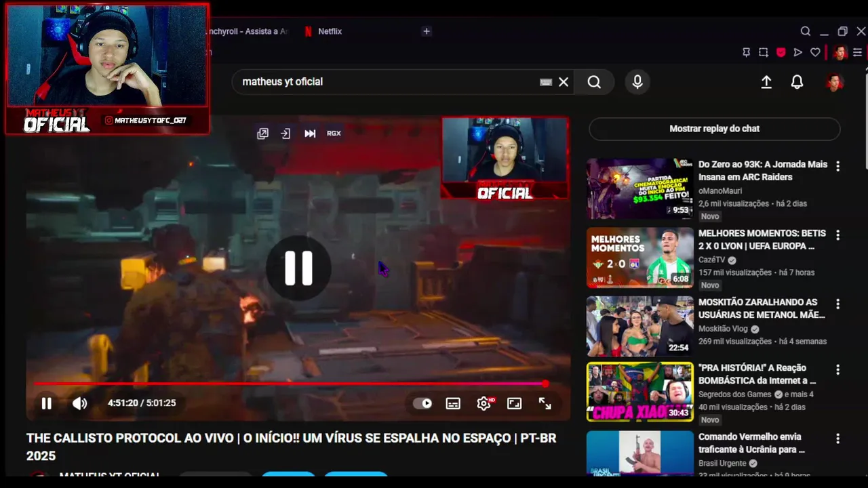Open Brasil Urgente video thumbnail

pos(640,453)
